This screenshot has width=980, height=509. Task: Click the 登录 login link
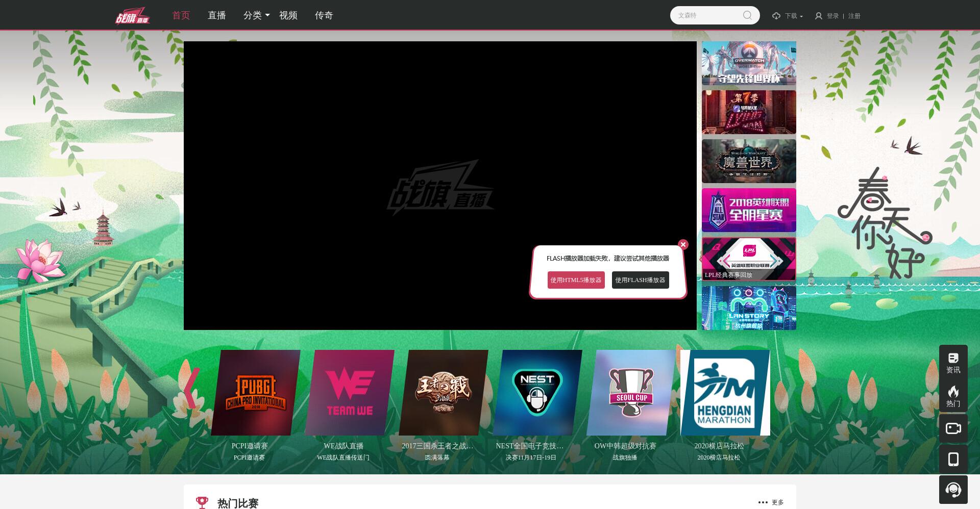pyautogui.click(x=833, y=16)
